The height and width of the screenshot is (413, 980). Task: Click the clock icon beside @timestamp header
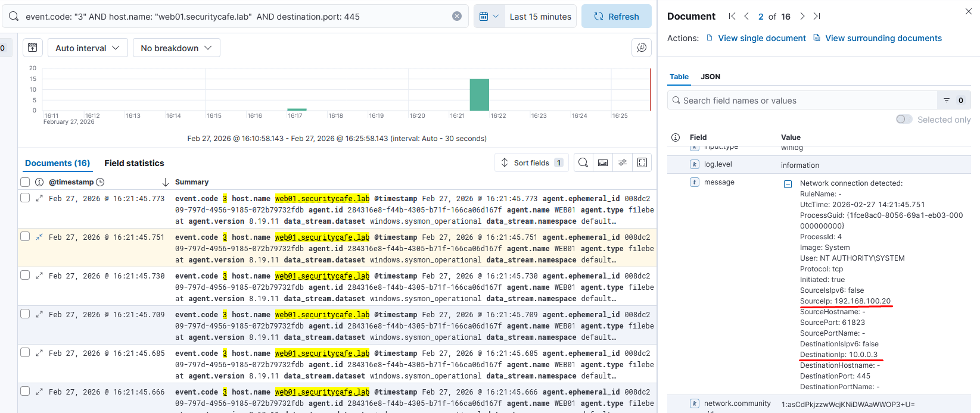click(100, 182)
